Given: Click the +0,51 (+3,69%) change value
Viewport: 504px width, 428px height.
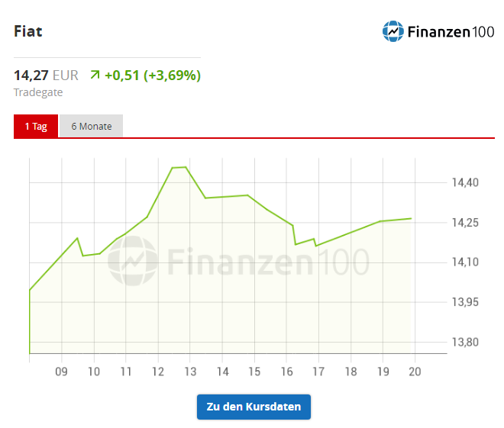Looking at the screenshot, I should point(153,75).
